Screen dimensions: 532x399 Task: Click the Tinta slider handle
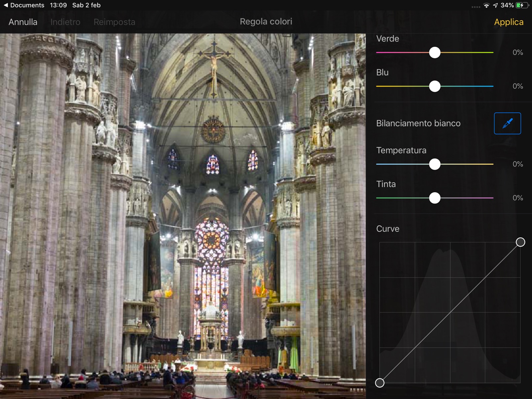pyautogui.click(x=435, y=198)
